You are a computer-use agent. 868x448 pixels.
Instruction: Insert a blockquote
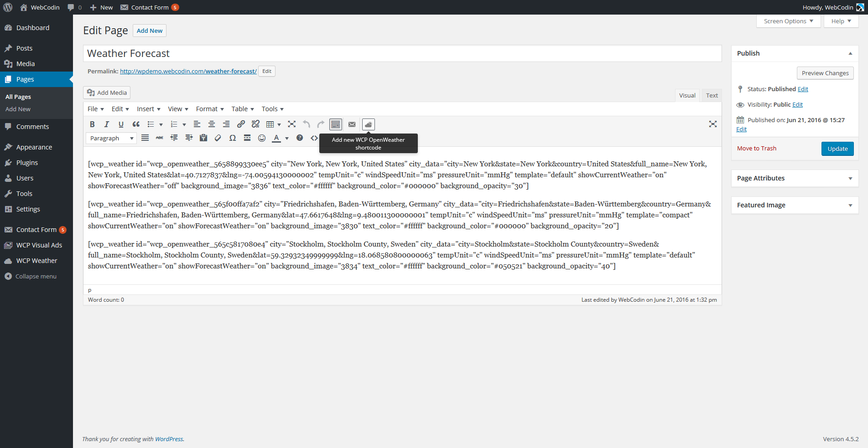coord(136,124)
